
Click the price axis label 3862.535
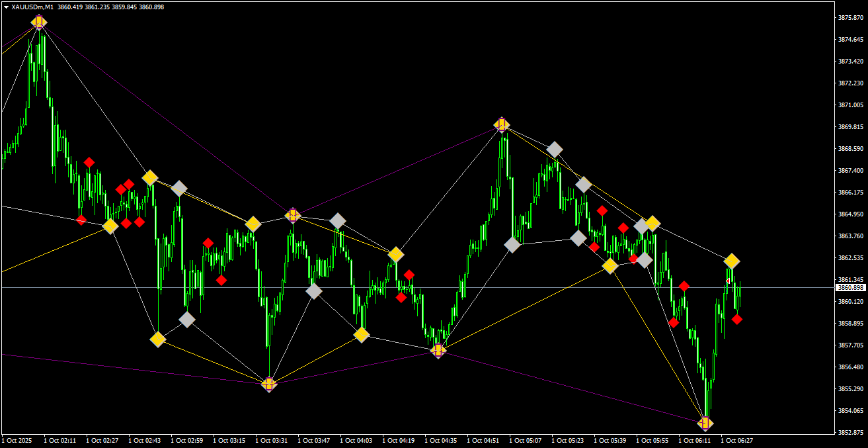(851, 257)
